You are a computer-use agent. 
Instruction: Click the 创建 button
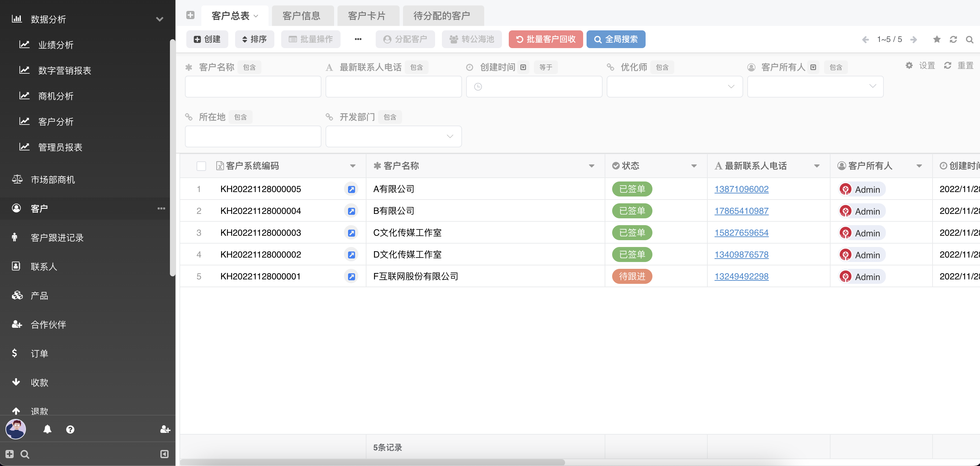click(x=207, y=39)
